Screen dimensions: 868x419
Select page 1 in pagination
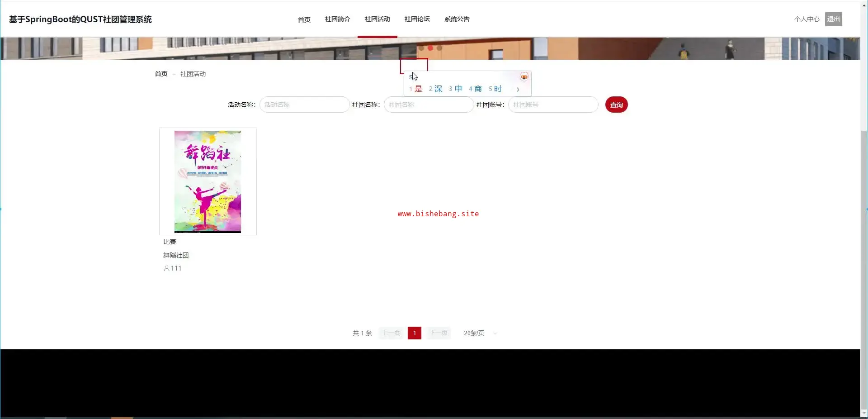(x=414, y=333)
